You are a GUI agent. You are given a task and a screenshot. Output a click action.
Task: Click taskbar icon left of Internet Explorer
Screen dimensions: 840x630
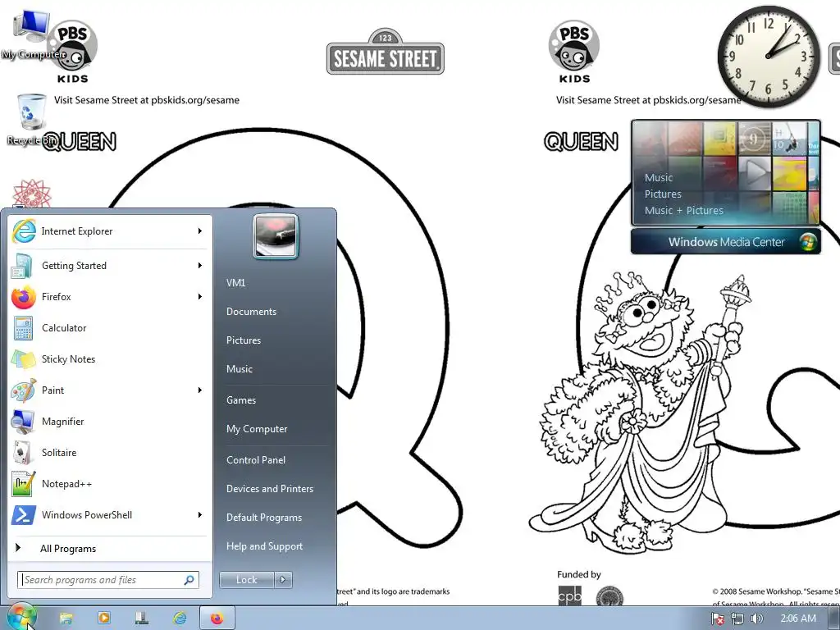click(141, 619)
